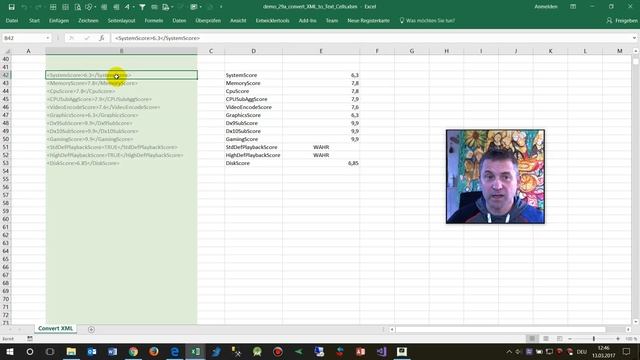Viewport: 640px width, 360px height.
Task: Click the Save icon in Quick Access Toolbar
Action: pos(11,7)
